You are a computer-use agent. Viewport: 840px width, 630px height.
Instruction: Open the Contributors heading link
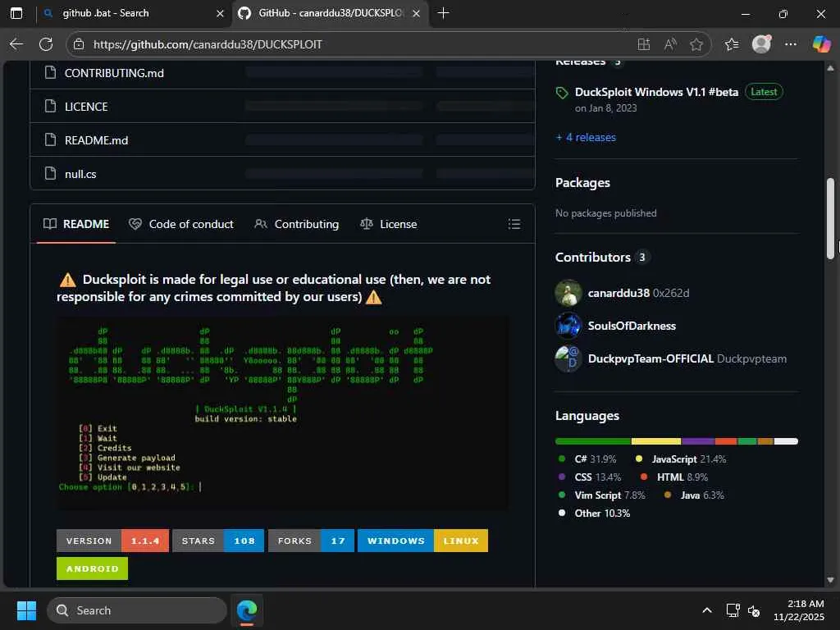point(592,257)
